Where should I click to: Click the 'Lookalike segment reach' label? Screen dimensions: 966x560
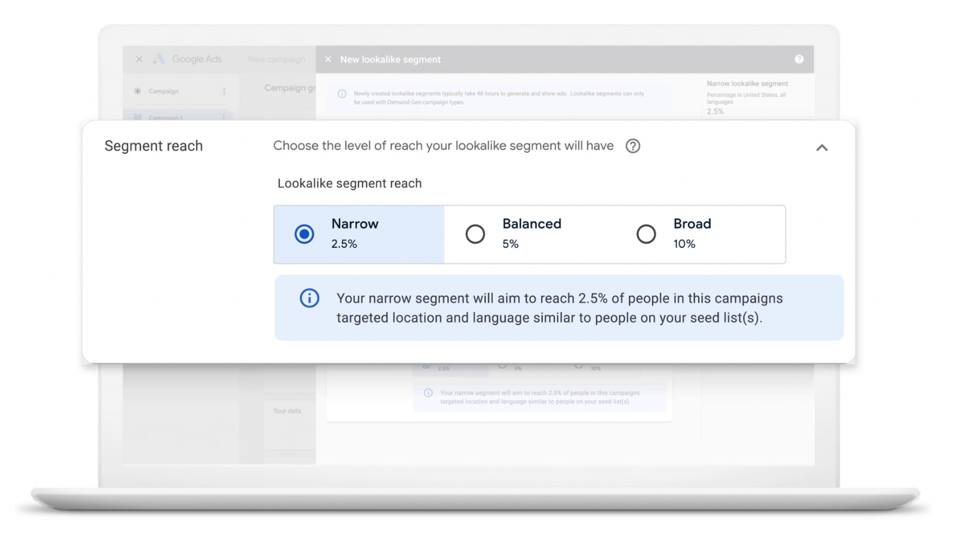point(349,183)
